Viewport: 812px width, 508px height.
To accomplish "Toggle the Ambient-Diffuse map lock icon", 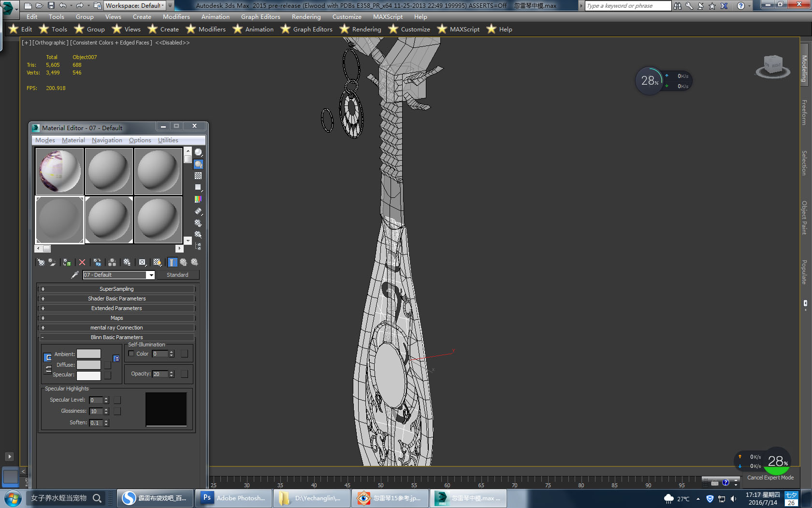I will [x=116, y=359].
